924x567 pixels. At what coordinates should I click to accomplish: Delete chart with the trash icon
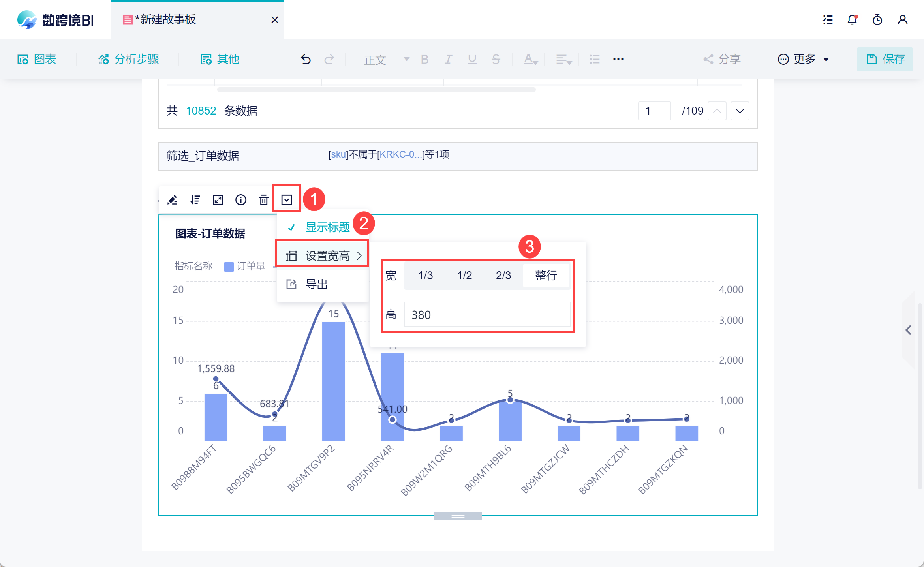(x=264, y=200)
